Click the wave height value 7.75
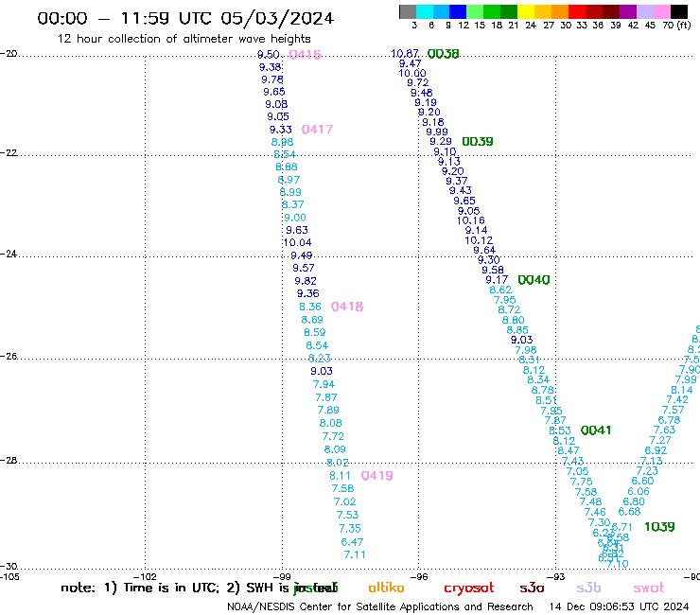Image resolution: width=700 pixels, height=615 pixels. (x=582, y=482)
